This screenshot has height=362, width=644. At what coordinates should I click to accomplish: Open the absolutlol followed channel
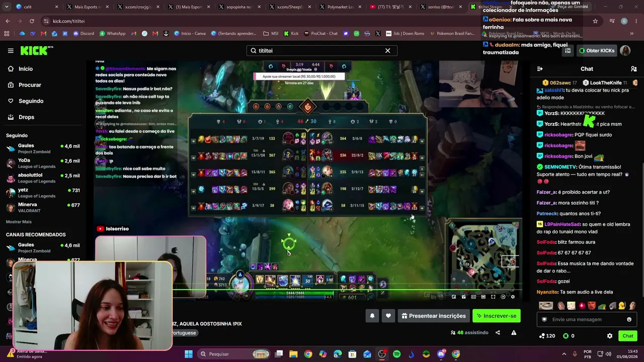pos(43,178)
